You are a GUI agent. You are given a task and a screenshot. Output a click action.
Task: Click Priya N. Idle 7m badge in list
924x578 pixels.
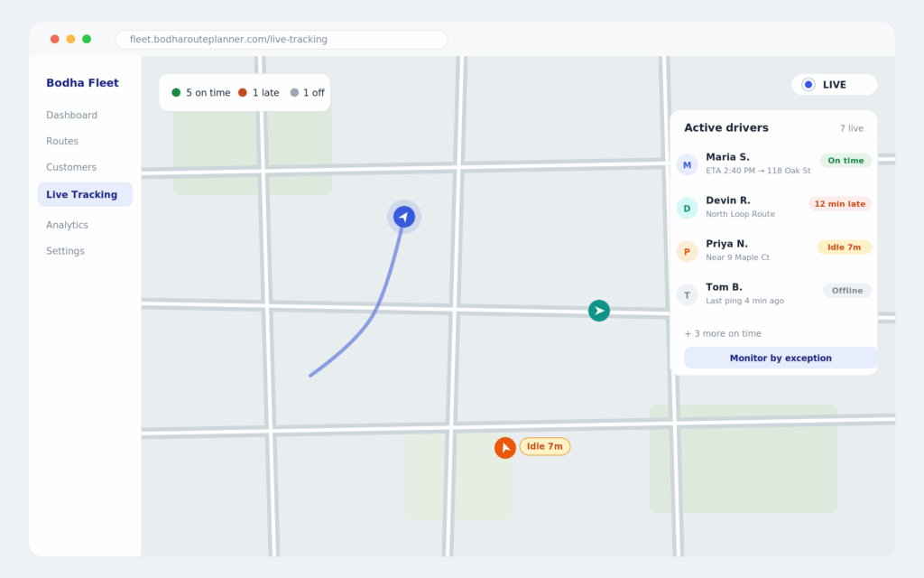844,247
